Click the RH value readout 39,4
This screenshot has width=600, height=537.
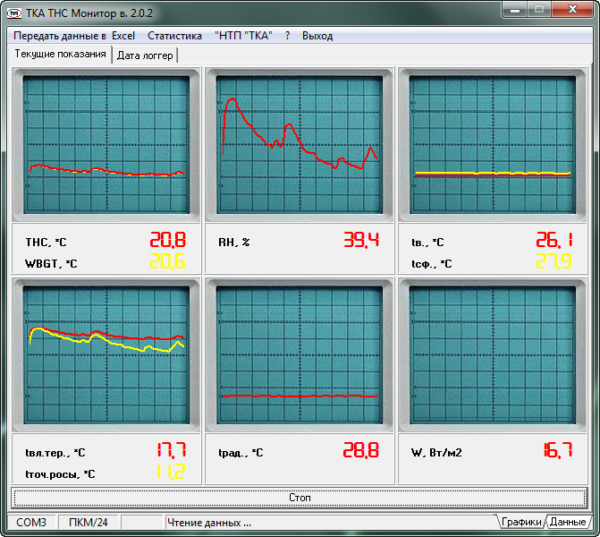coord(361,240)
